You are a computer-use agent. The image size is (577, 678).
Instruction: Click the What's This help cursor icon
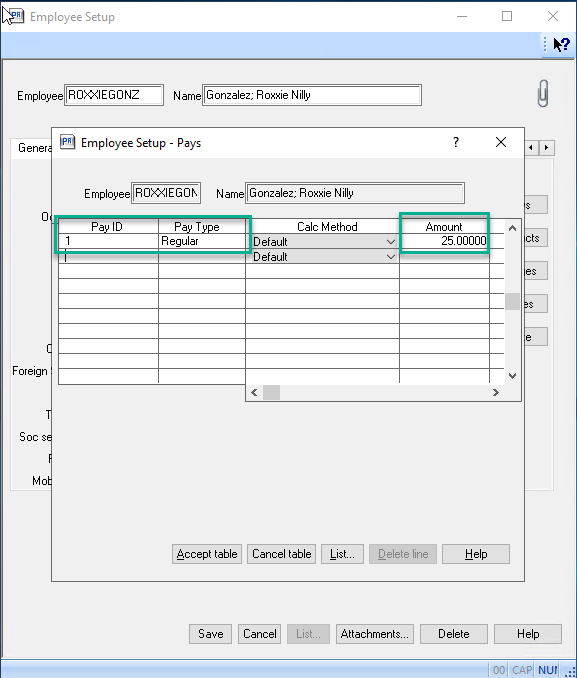[561, 44]
